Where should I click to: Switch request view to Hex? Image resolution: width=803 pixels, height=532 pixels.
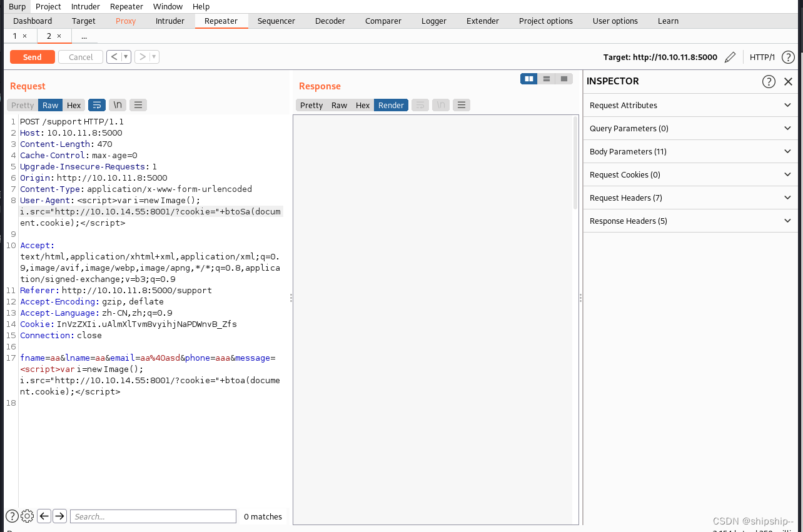pyautogui.click(x=74, y=105)
